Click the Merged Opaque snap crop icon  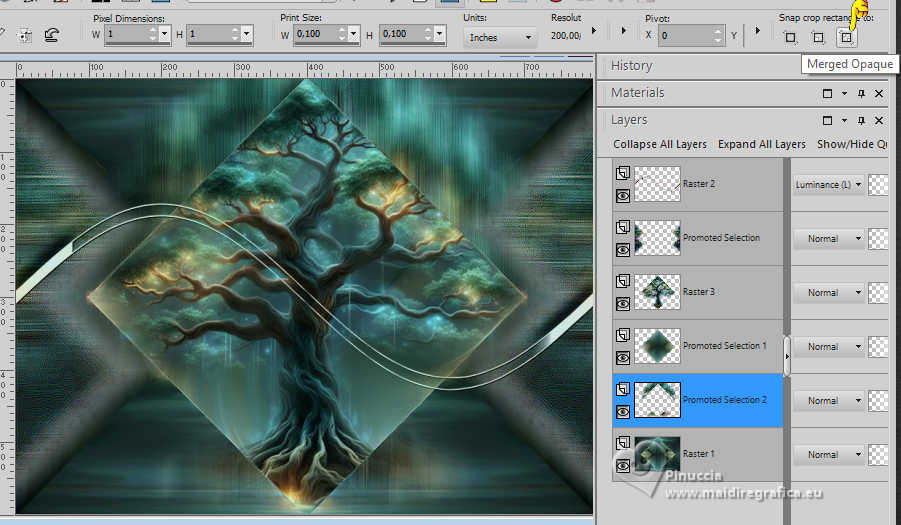tap(846, 37)
